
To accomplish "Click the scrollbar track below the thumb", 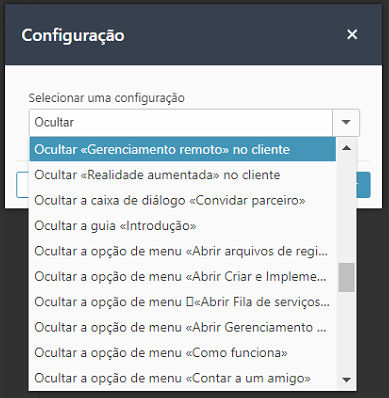I will [346, 331].
